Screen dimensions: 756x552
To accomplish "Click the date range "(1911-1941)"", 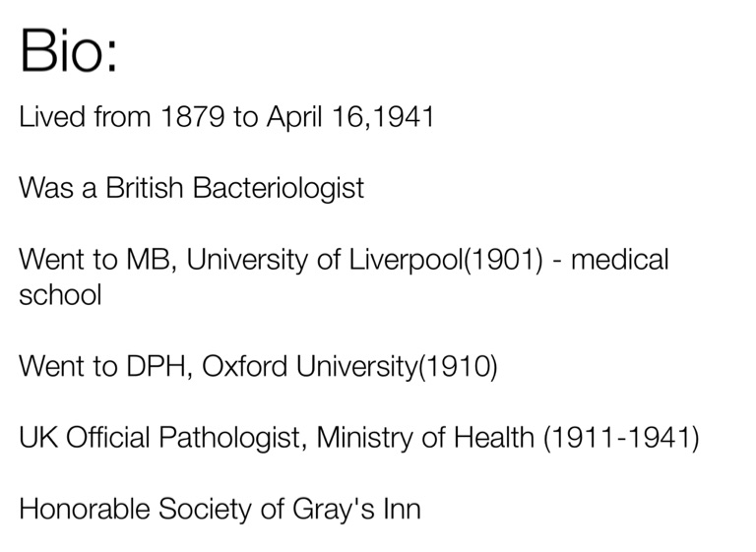I will (x=621, y=438).
